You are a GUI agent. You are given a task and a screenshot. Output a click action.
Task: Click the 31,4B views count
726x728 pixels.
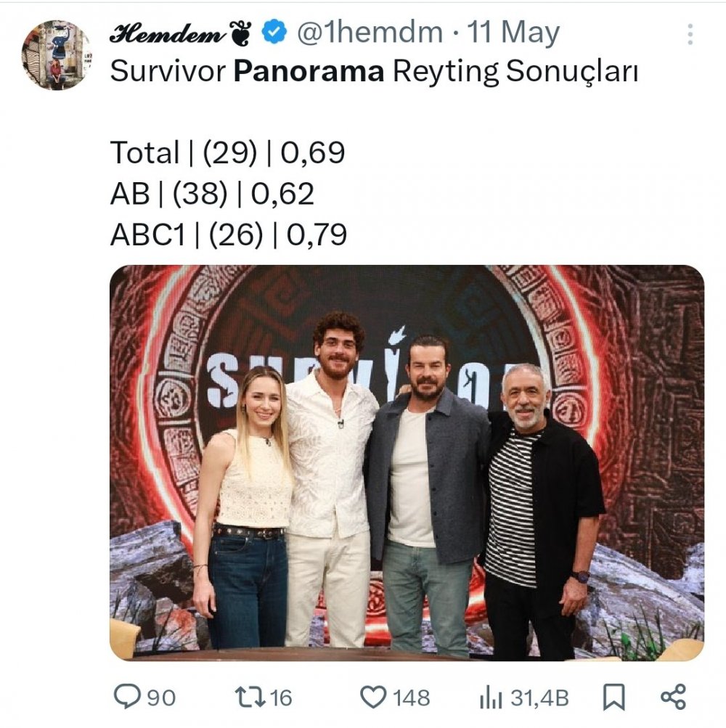point(539,698)
